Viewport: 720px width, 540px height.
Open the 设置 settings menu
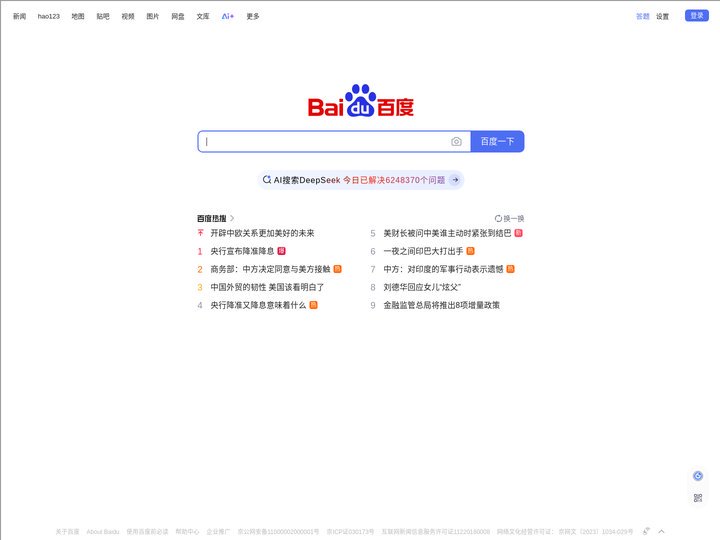pyautogui.click(x=662, y=17)
